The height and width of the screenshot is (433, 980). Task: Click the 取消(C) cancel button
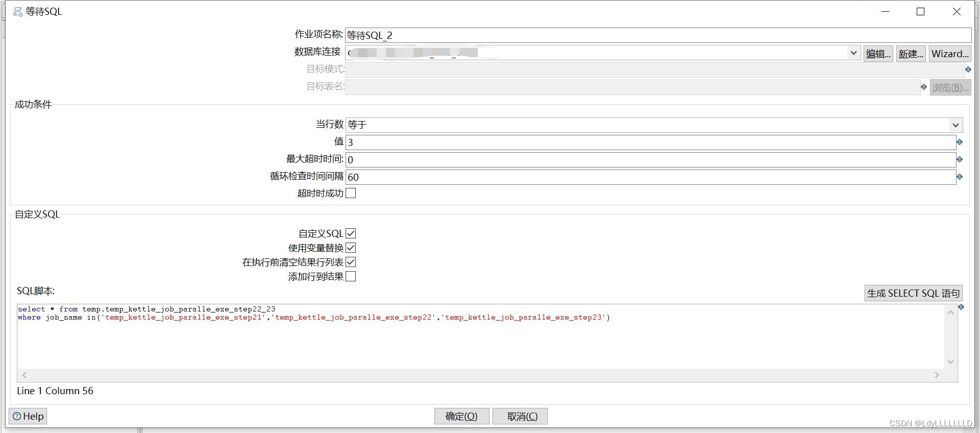click(520, 416)
